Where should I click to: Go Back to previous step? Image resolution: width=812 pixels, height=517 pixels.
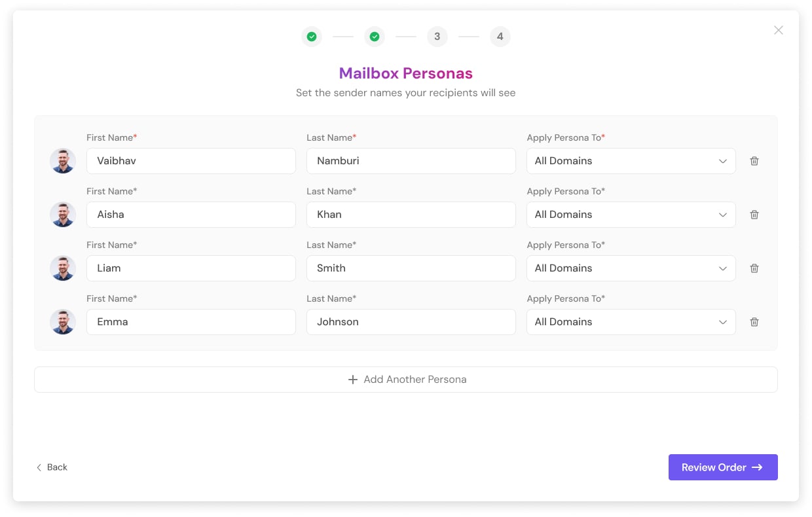(x=52, y=467)
